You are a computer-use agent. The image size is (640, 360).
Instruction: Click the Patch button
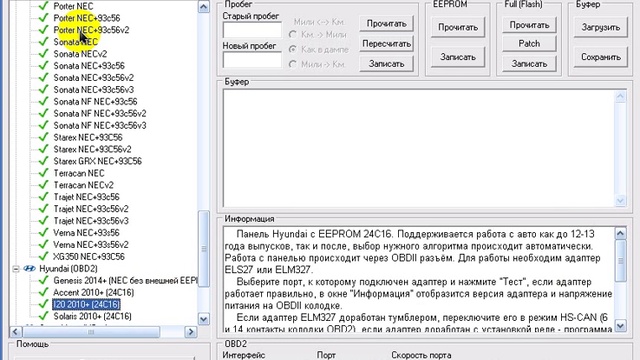pyautogui.click(x=529, y=44)
